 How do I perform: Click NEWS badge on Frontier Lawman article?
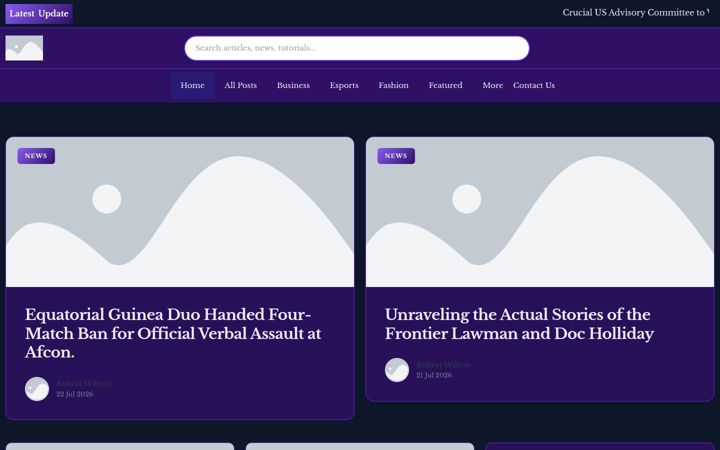point(396,156)
